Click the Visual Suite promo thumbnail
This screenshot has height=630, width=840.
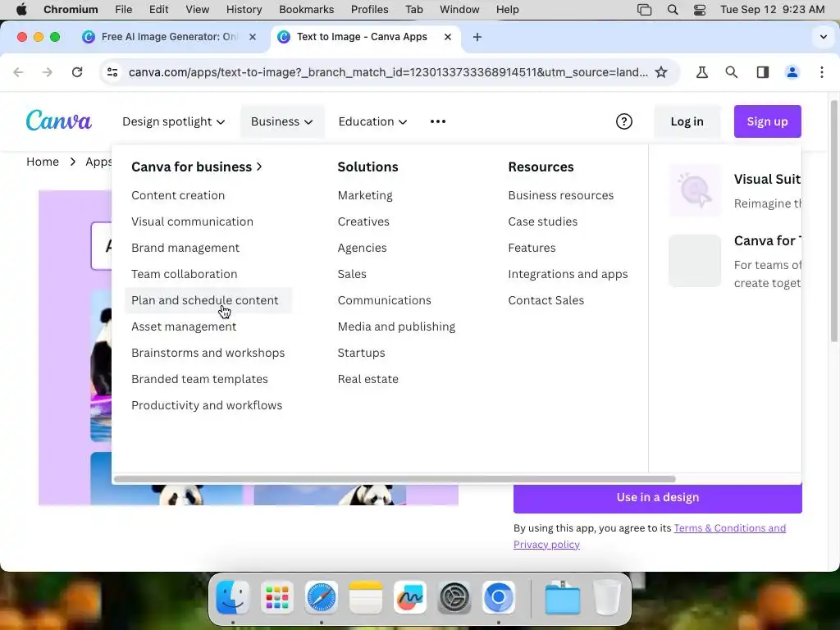pos(695,190)
